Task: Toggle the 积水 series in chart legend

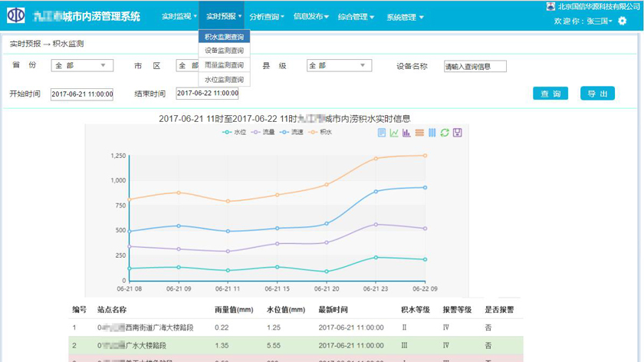Action: coord(320,133)
